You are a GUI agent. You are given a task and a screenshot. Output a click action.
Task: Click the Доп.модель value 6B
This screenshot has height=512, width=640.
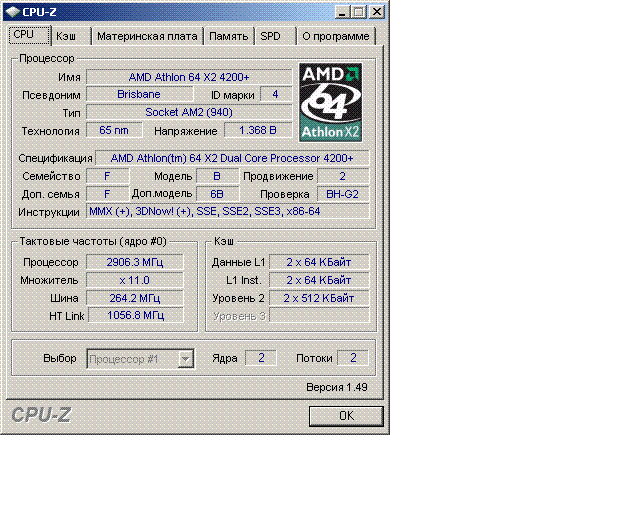[217, 194]
